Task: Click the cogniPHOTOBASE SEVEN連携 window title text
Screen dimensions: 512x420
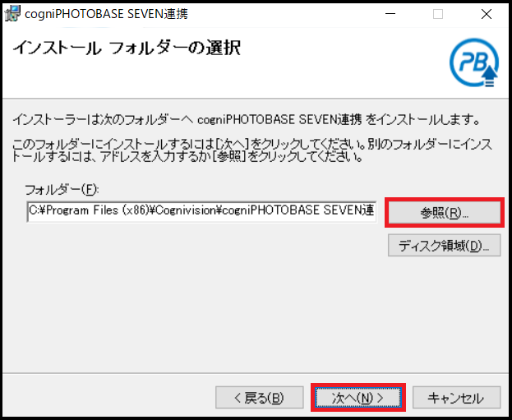Action: pos(107,14)
